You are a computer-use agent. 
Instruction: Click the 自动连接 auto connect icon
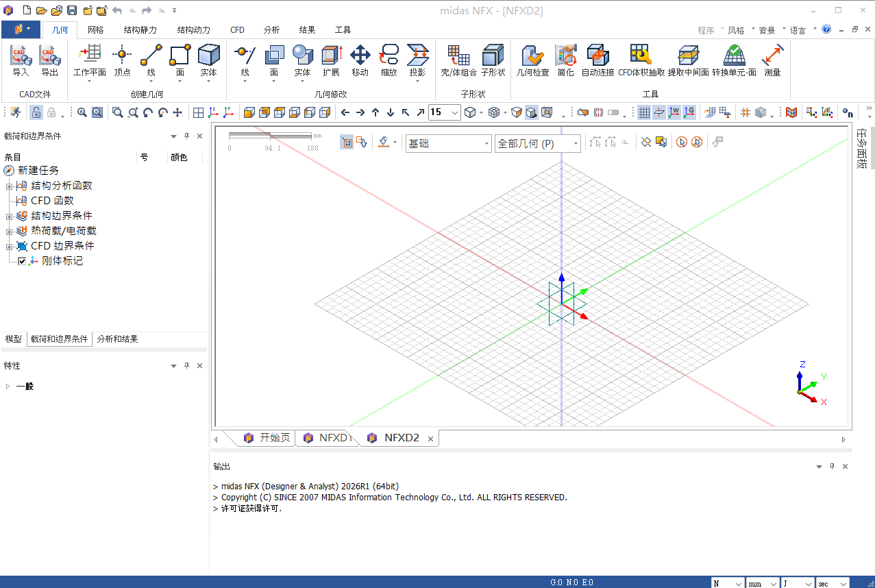point(597,56)
